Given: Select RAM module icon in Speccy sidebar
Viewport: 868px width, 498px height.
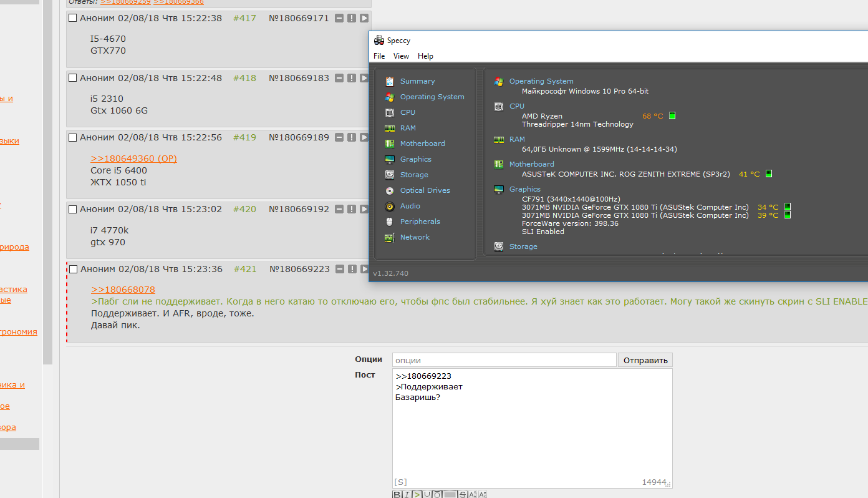Looking at the screenshot, I should pos(390,128).
